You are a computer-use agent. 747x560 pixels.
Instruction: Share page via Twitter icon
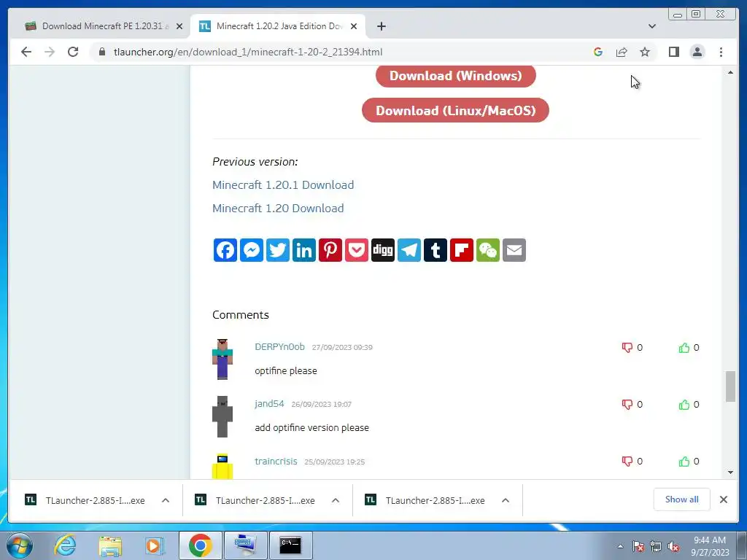(x=278, y=250)
